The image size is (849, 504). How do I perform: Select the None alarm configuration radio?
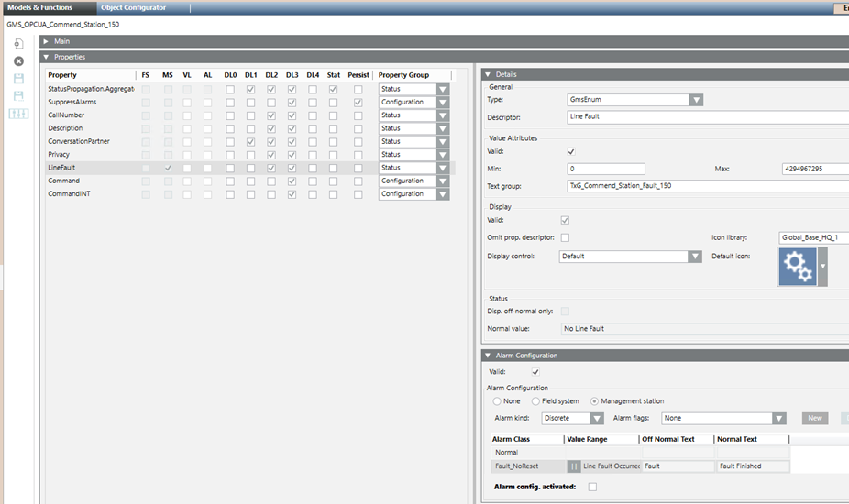point(497,401)
